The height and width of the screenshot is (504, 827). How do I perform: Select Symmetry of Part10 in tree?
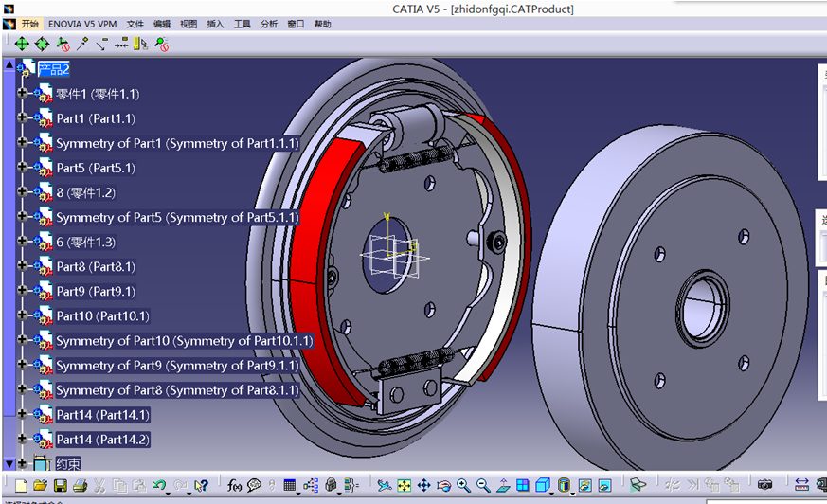(x=185, y=340)
